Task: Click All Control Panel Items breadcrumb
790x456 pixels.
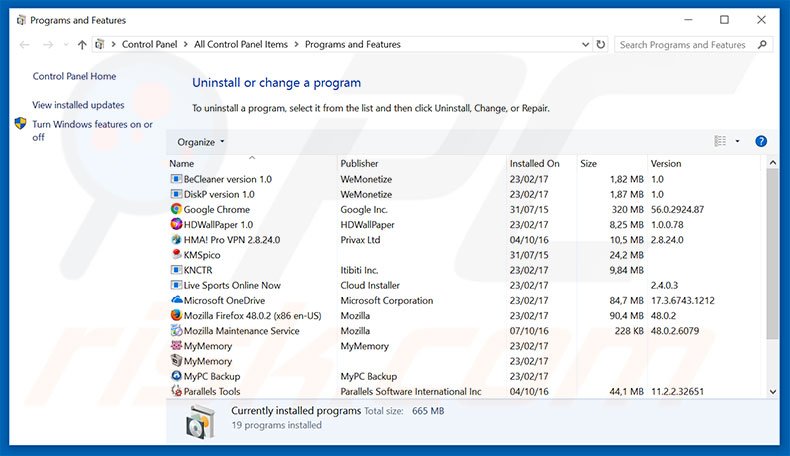Action: pos(241,44)
